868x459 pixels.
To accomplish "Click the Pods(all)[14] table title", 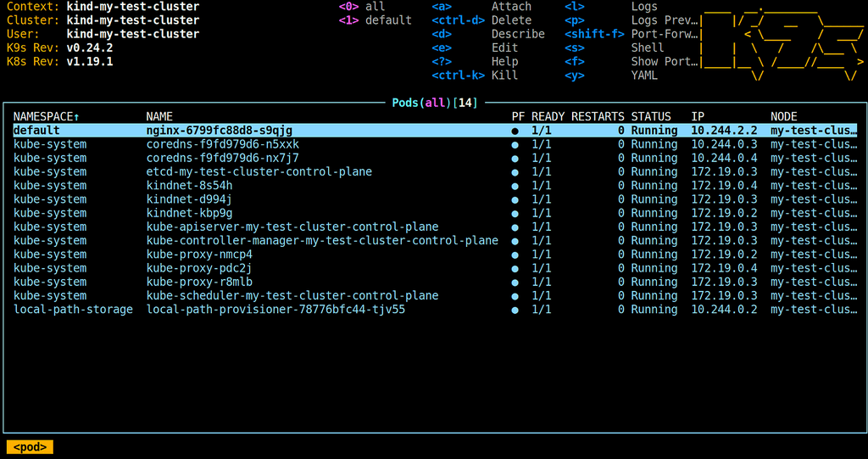I will (435, 103).
